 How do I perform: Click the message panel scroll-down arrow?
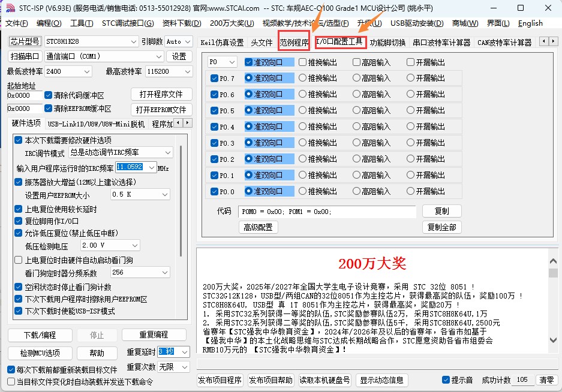(553, 340)
